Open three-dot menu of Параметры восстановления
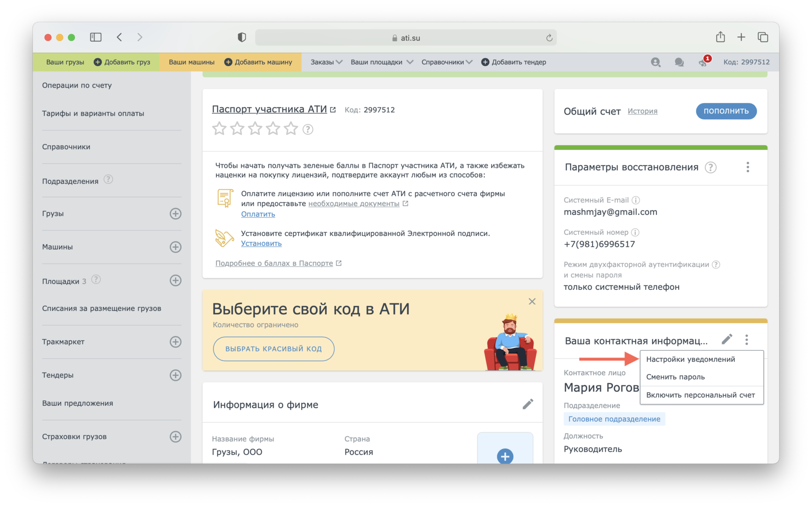Image resolution: width=812 pixels, height=507 pixels. [x=748, y=167]
